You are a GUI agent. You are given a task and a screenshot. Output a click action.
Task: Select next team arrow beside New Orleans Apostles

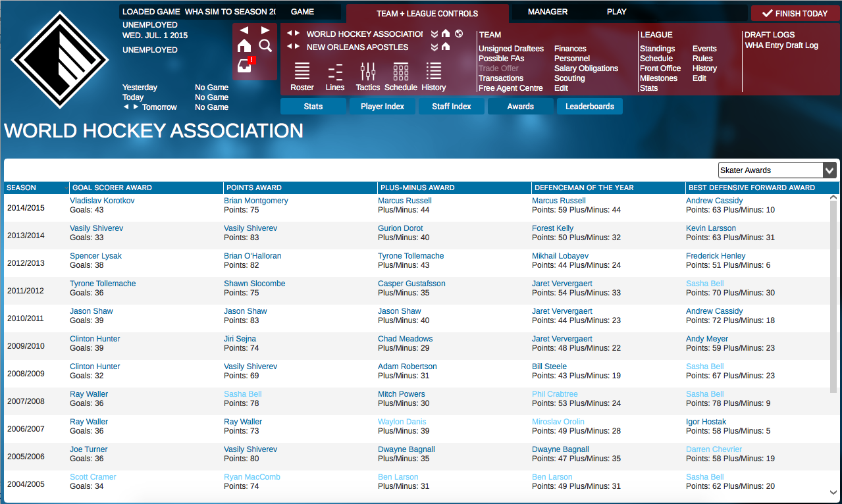298,47
